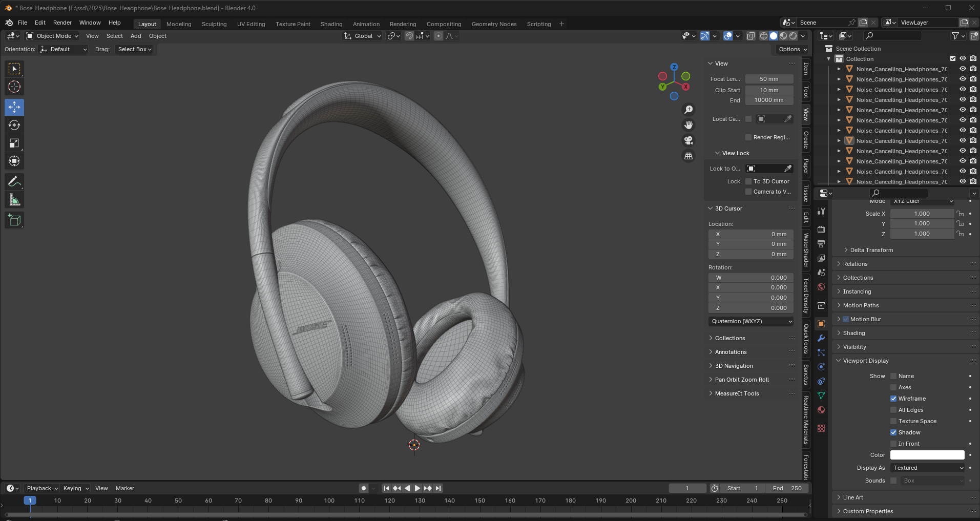The width and height of the screenshot is (980, 521).
Task: Open the File menu
Action: coord(23,23)
